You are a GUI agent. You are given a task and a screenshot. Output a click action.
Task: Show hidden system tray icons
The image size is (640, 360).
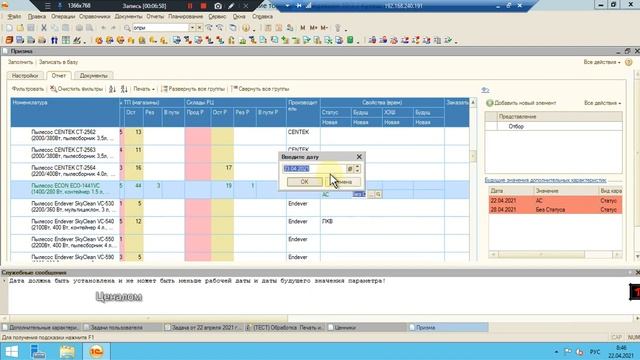[556, 352]
